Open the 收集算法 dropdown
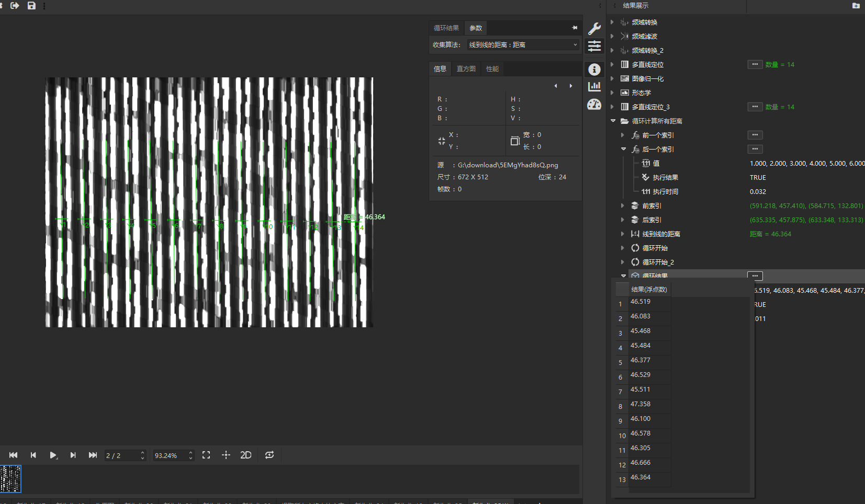Viewport: 865px width, 504px height. click(523, 45)
